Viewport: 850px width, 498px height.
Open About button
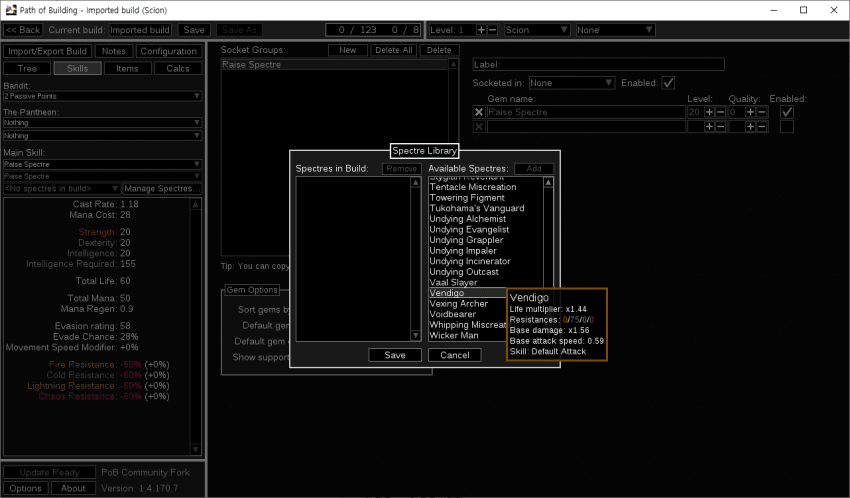pos(73,488)
